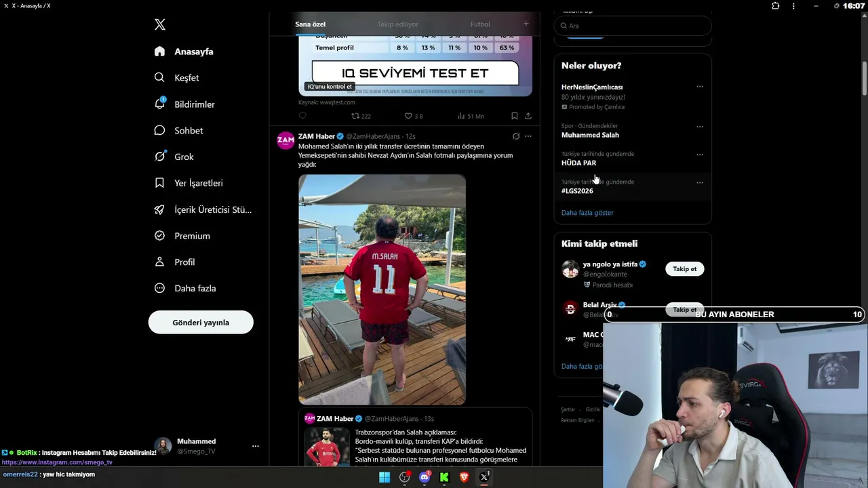
Task: Open options for Muhammed Salah trend
Action: [x=700, y=127]
